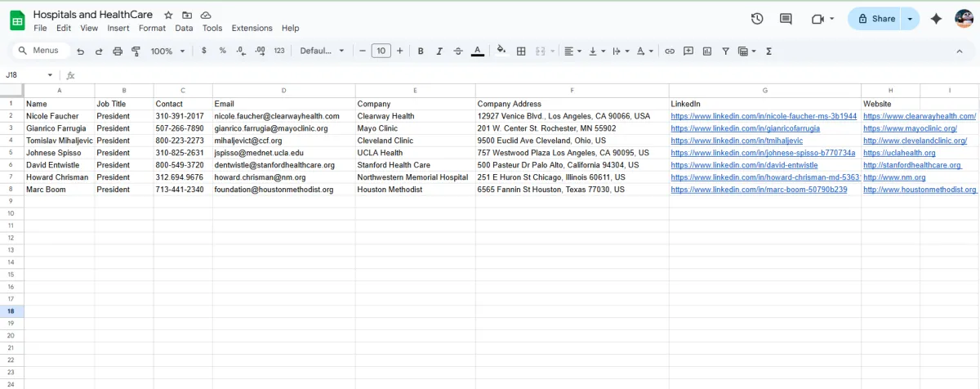Open the Edit menu

pyautogui.click(x=64, y=28)
